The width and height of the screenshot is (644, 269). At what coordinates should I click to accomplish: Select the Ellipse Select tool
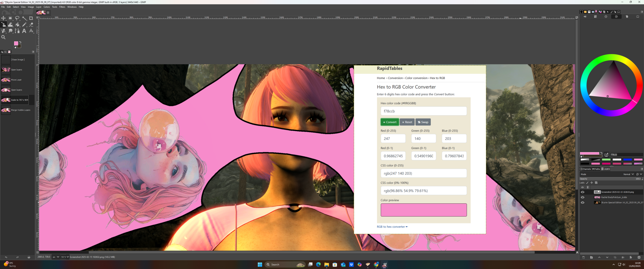[10, 18]
